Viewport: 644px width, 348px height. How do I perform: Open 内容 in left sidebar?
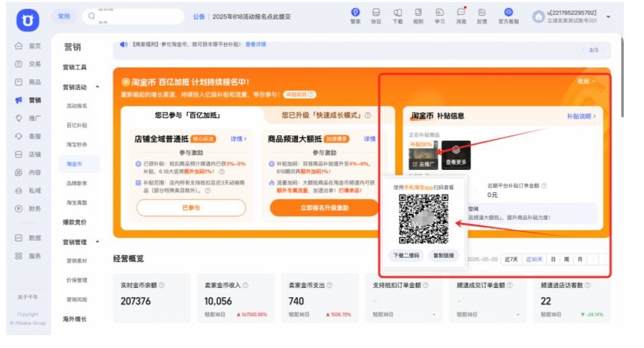pyautogui.click(x=28, y=173)
